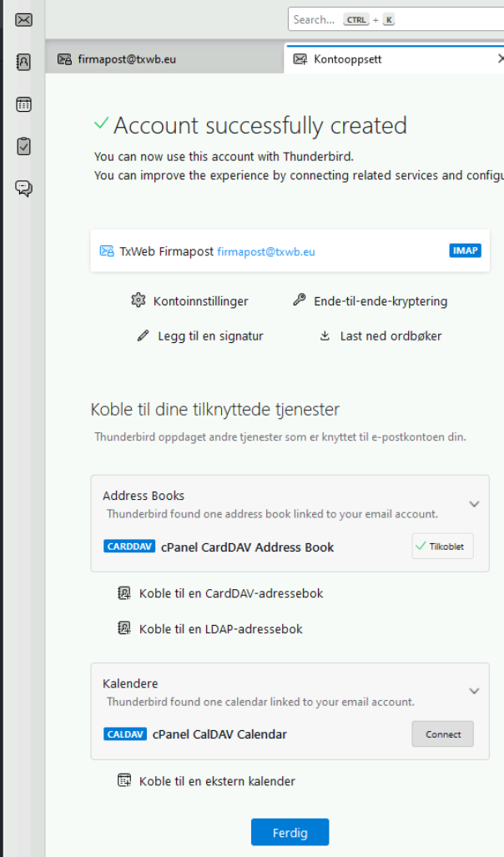The width and height of the screenshot is (504, 857).
Task: Open Tasks sidebar icon
Action: click(x=23, y=146)
